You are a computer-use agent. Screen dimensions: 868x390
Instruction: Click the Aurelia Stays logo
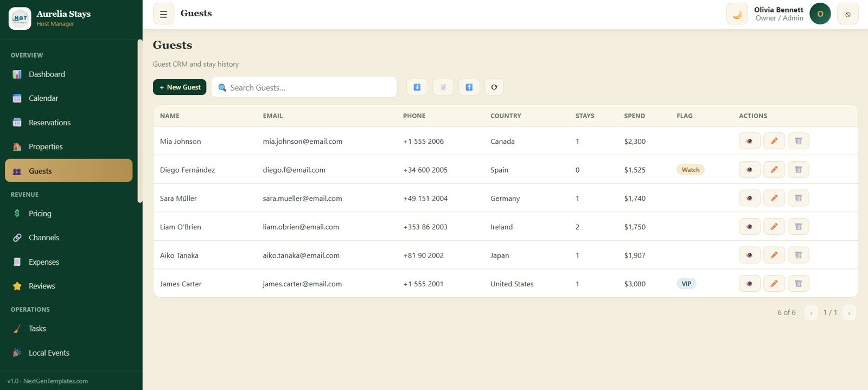(x=20, y=18)
